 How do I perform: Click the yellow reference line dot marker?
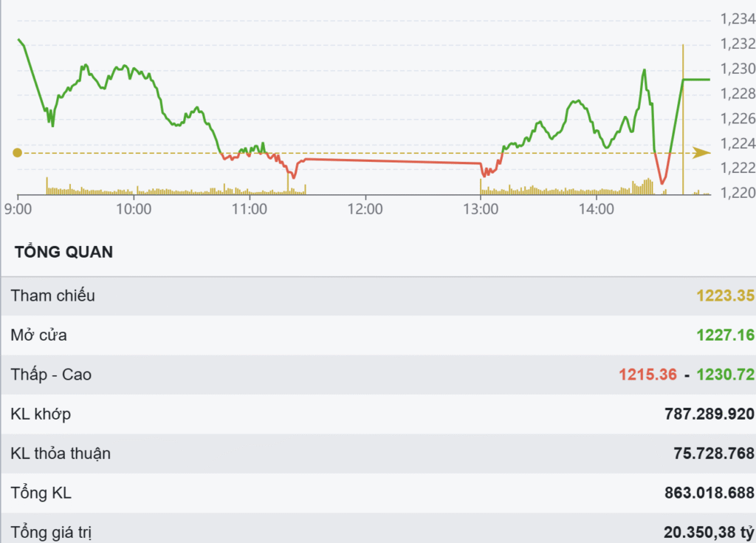tap(18, 153)
